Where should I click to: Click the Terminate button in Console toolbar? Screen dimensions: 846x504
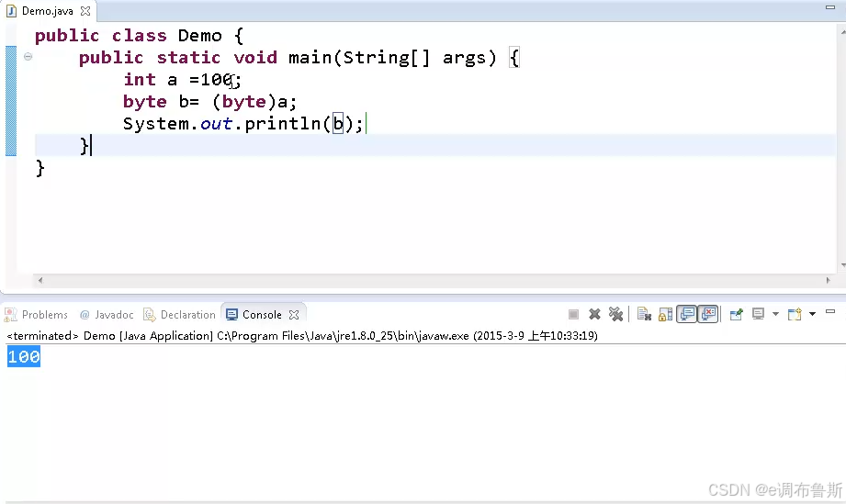point(573,314)
